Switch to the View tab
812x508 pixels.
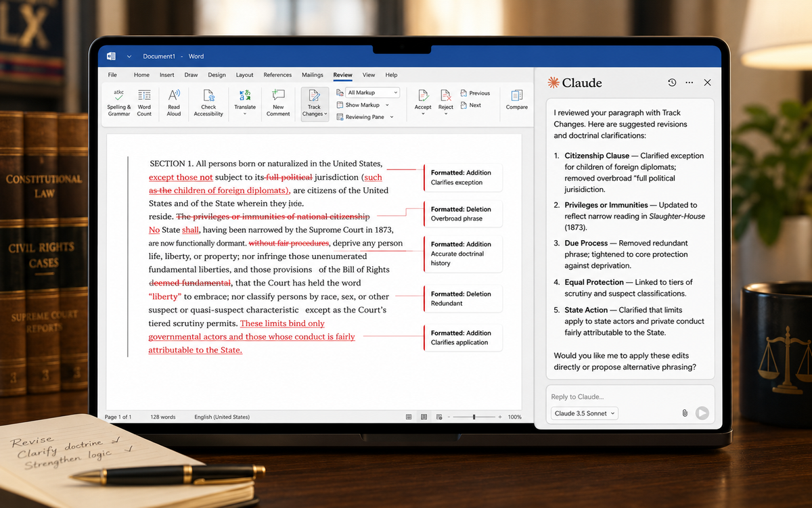(369, 75)
